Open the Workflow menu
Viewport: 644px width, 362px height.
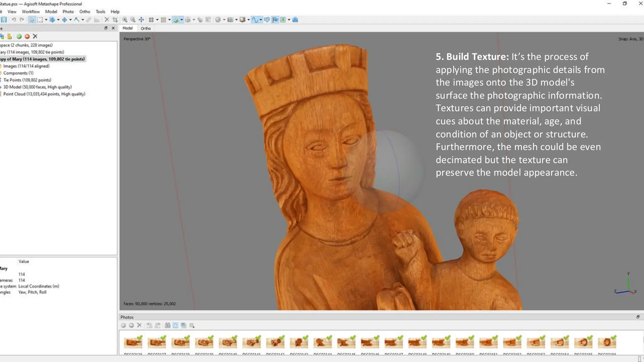31,12
